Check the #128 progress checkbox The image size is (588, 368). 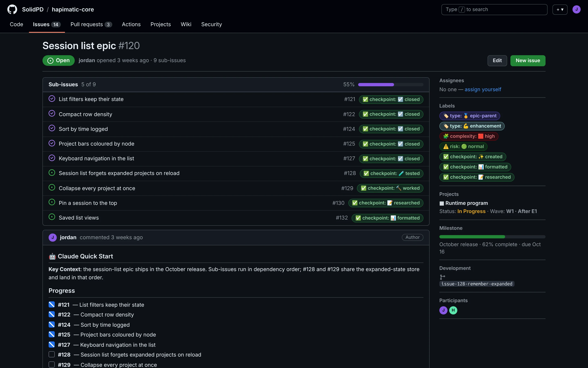pyautogui.click(x=51, y=354)
